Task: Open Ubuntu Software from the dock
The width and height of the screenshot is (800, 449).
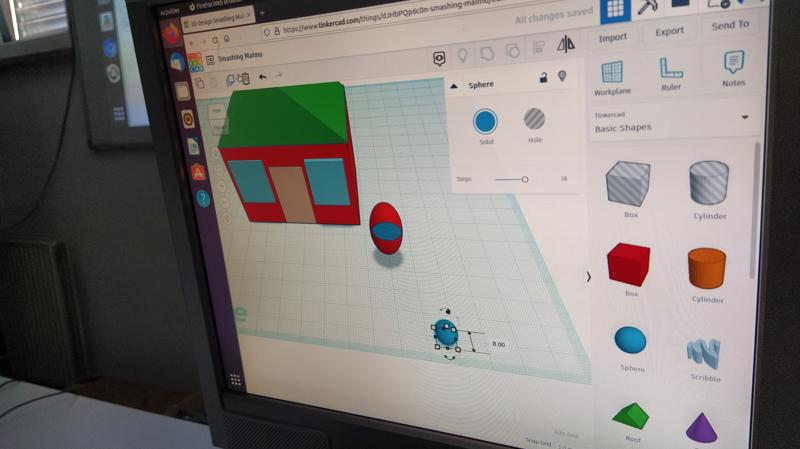Action: pyautogui.click(x=198, y=172)
